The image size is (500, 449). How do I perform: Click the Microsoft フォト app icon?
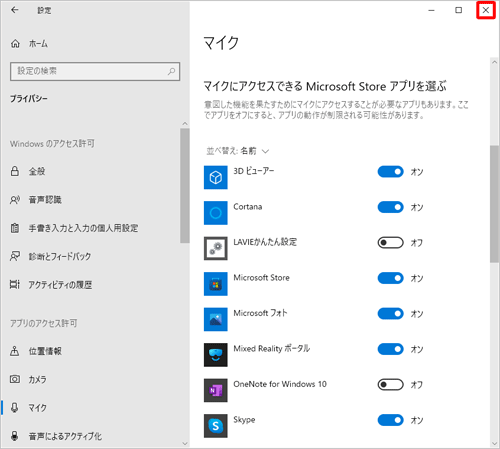click(216, 319)
